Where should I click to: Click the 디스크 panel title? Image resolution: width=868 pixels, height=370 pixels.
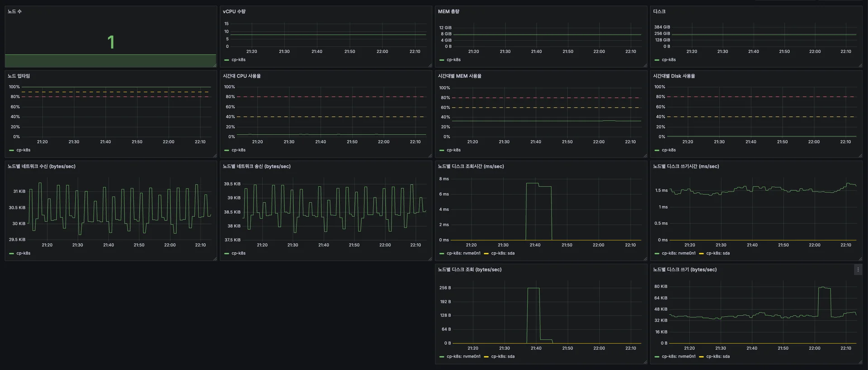coord(659,11)
